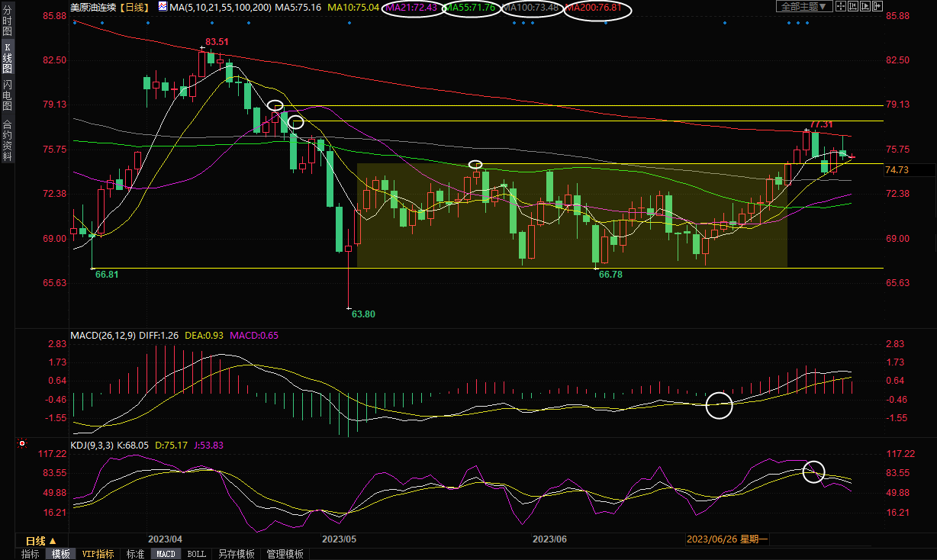Click the MA(5,10,21,55,100,200) parameter label
This screenshot has width=937, height=560.
tap(220, 7)
